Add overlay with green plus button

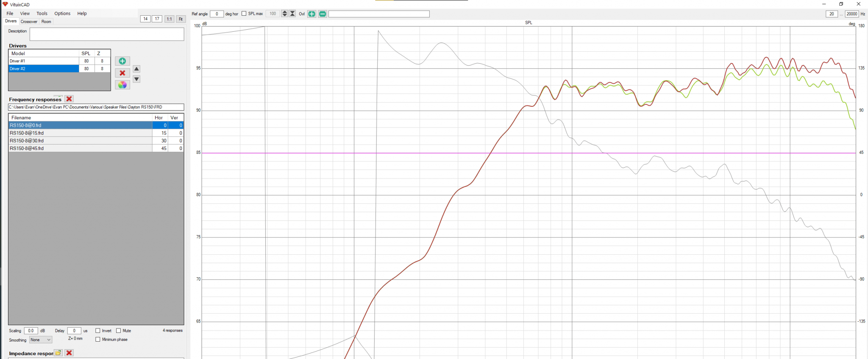[x=312, y=14]
